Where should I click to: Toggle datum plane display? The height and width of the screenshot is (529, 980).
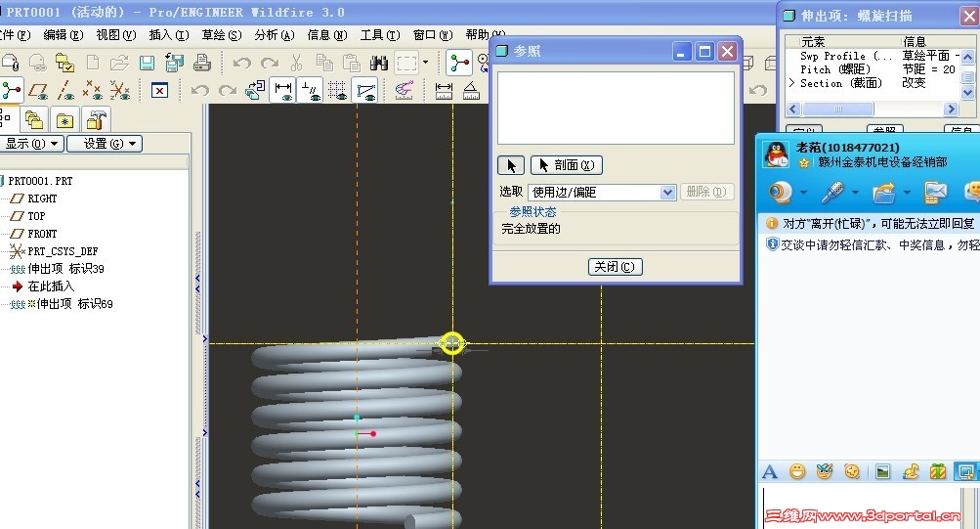39,91
